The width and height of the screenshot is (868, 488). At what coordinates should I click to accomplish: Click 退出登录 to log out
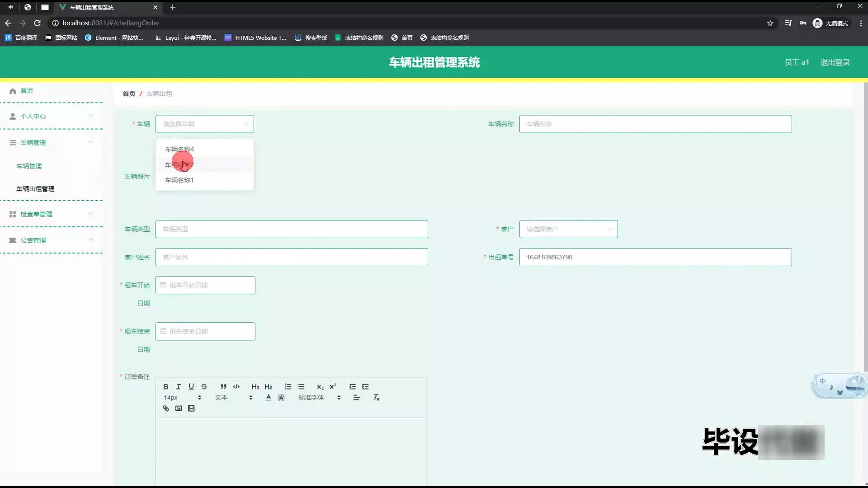click(x=835, y=62)
